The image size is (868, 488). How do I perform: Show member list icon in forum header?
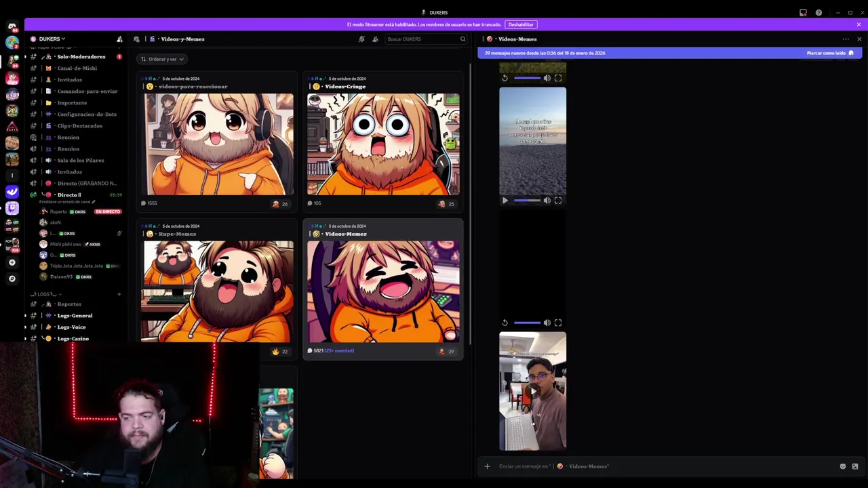[375, 39]
